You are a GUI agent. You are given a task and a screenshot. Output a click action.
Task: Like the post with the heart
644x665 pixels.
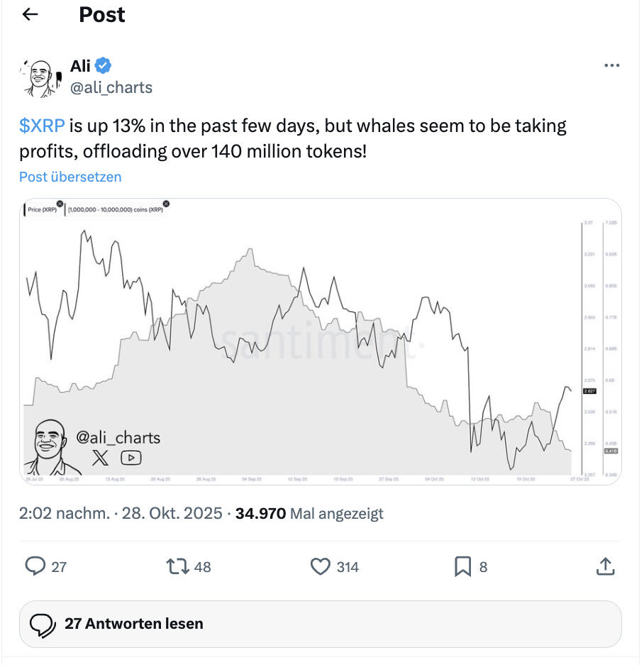coord(321,567)
